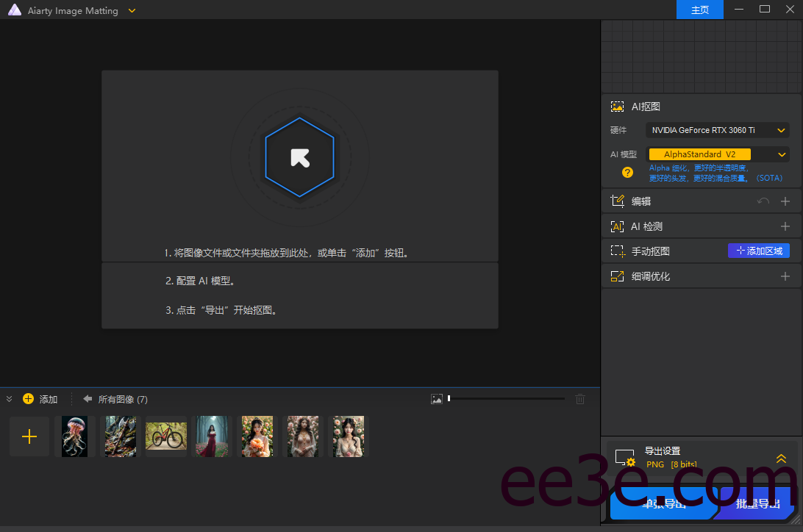Click the 细调优化 fine-tune icon

617,276
